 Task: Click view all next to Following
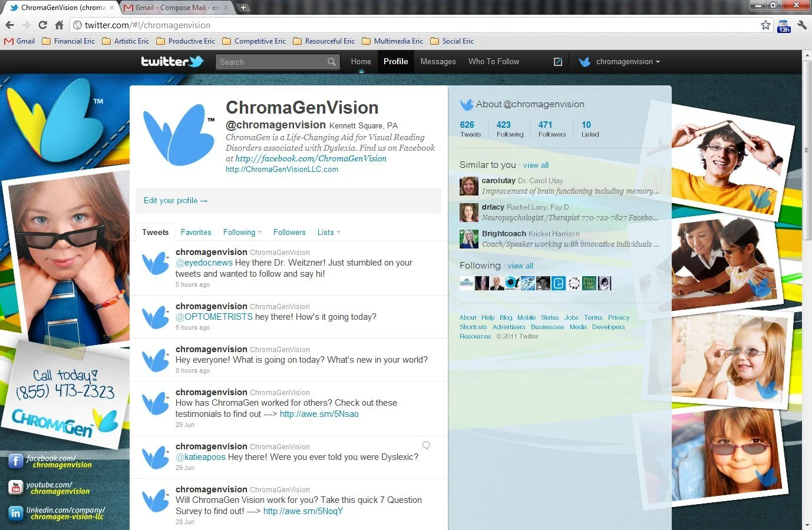[x=520, y=266]
